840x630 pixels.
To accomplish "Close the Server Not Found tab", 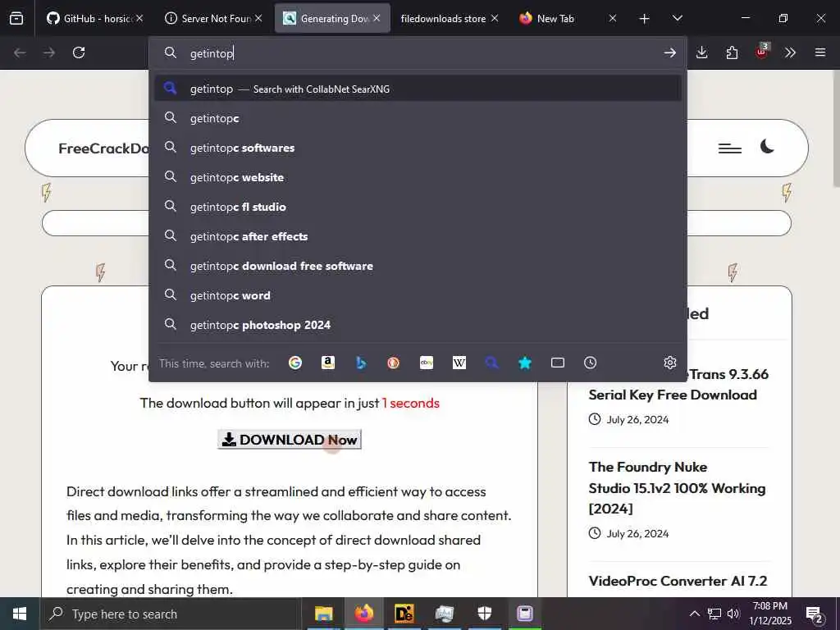I will [x=258, y=18].
